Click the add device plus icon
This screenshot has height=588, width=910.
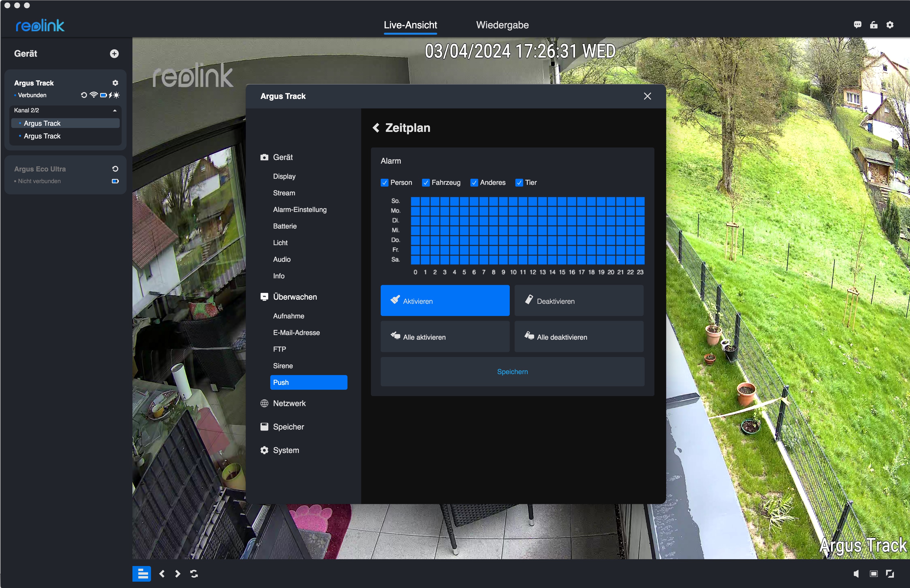[114, 54]
